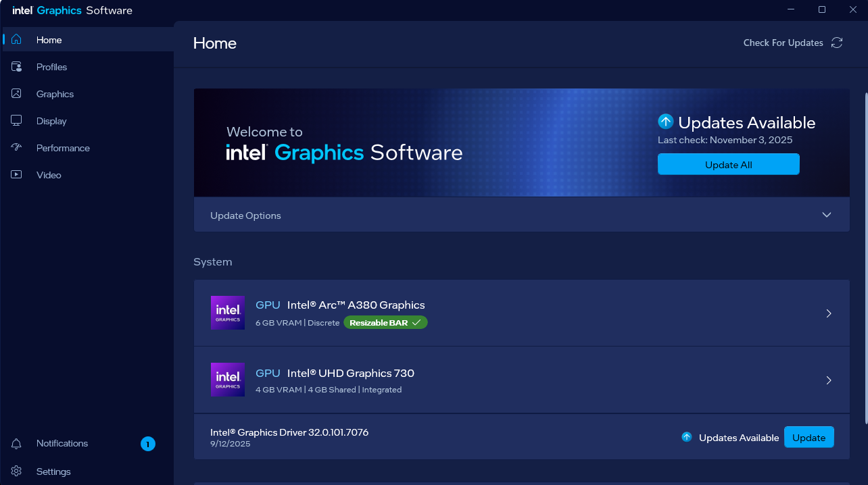868x485 pixels.
Task: Click Intel Graphics Driver 32.0.101.7076 text
Action: click(289, 432)
